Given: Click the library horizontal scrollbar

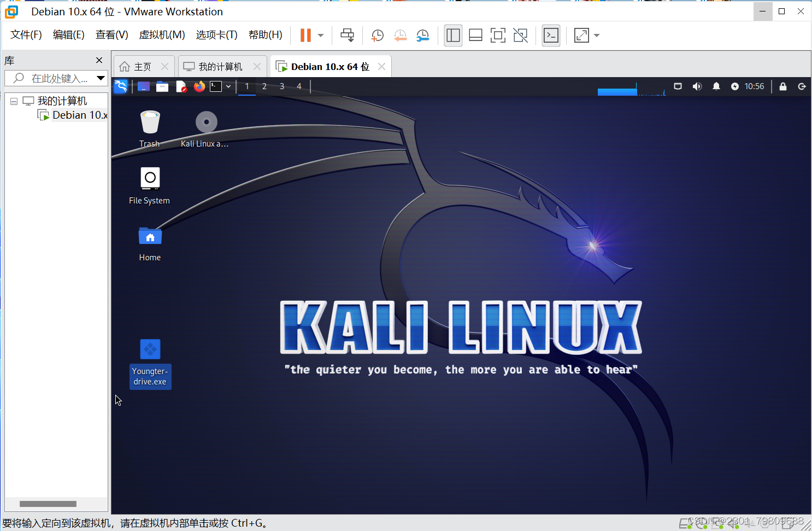Looking at the screenshot, I should pos(48,504).
